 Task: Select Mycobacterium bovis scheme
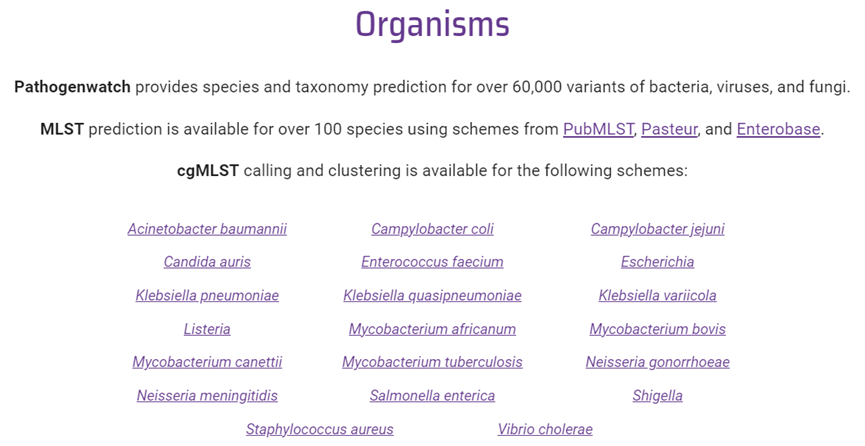pyautogui.click(x=657, y=330)
